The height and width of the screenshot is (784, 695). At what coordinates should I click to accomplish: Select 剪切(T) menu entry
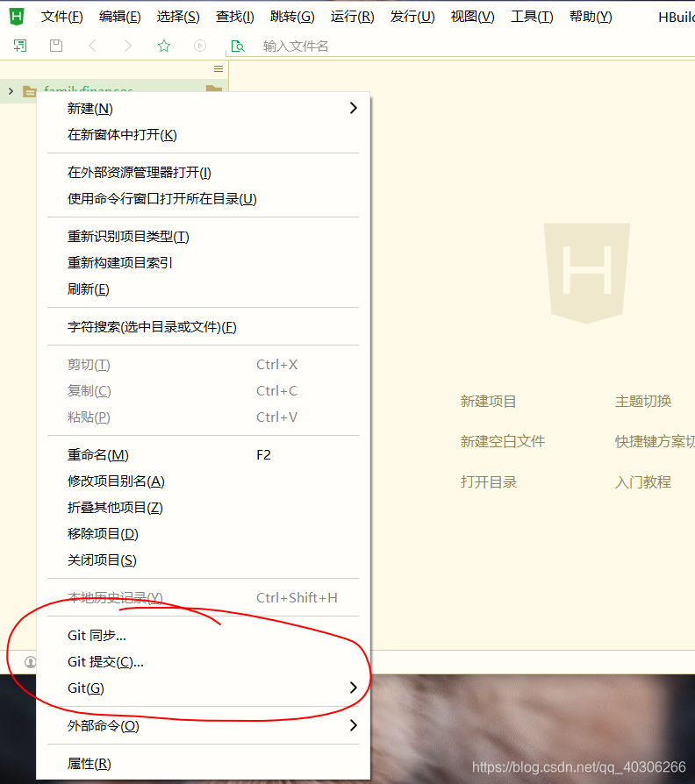click(x=203, y=365)
